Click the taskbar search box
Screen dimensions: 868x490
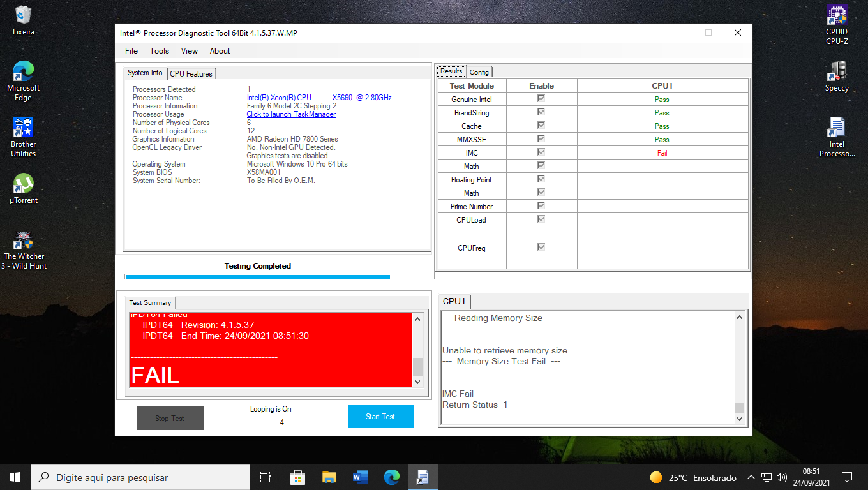pyautogui.click(x=140, y=477)
